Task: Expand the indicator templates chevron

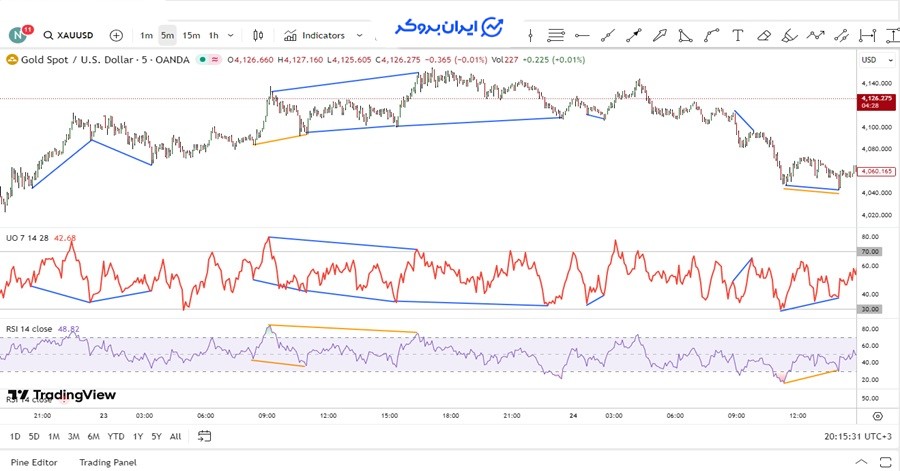Action: 360,35
